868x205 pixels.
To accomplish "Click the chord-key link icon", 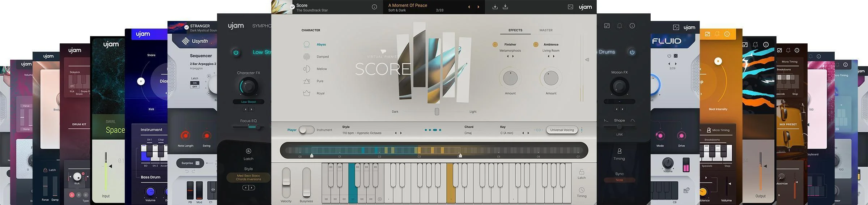I will [x=538, y=130].
